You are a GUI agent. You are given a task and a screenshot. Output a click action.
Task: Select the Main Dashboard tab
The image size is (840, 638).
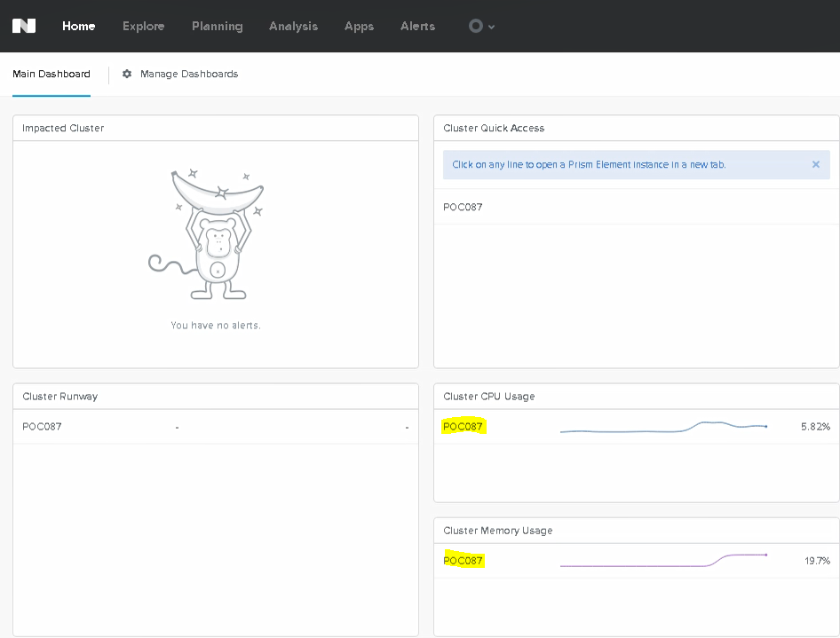(x=52, y=74)
